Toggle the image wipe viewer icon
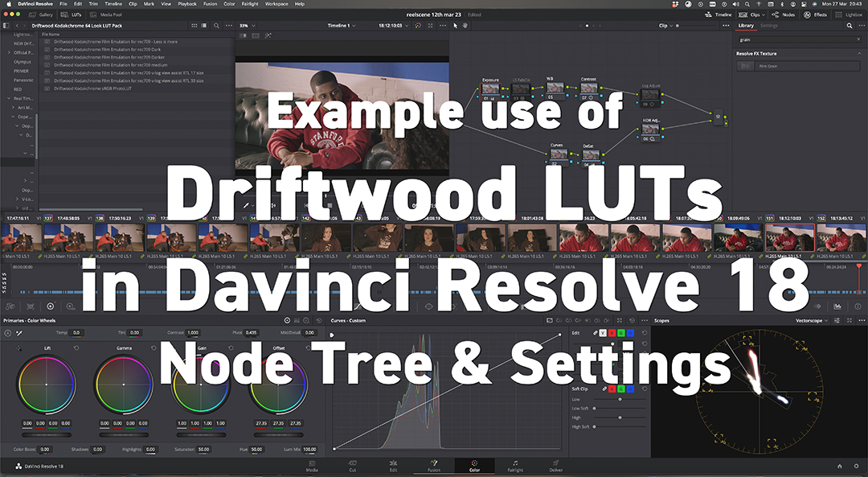The height and width of the screenshot is (477, 868). click(243, 35)
